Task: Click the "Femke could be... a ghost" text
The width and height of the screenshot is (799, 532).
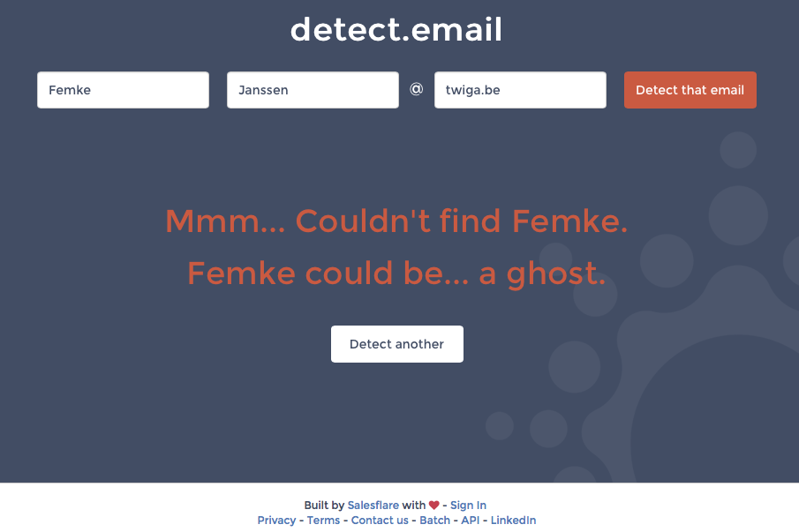Action: pos(396,273)
